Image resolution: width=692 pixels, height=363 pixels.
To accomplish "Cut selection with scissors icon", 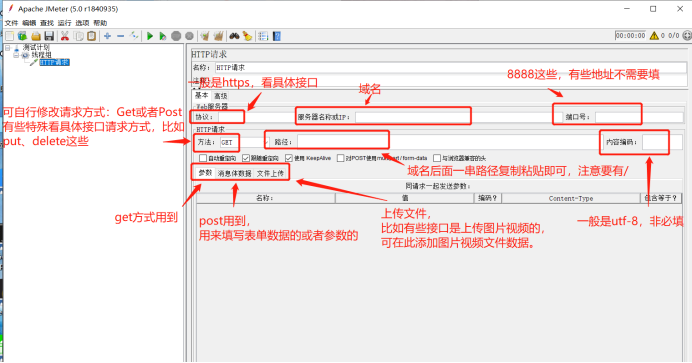I will (65, 36).
